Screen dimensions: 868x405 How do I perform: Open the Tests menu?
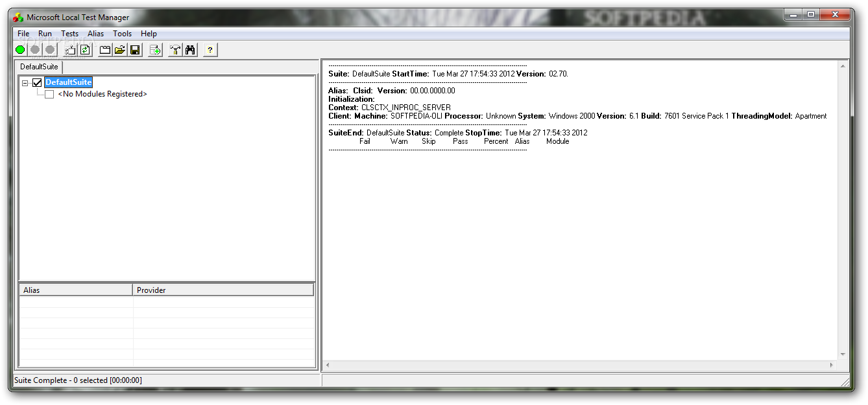pyautogui.click(x=69, y=34)
